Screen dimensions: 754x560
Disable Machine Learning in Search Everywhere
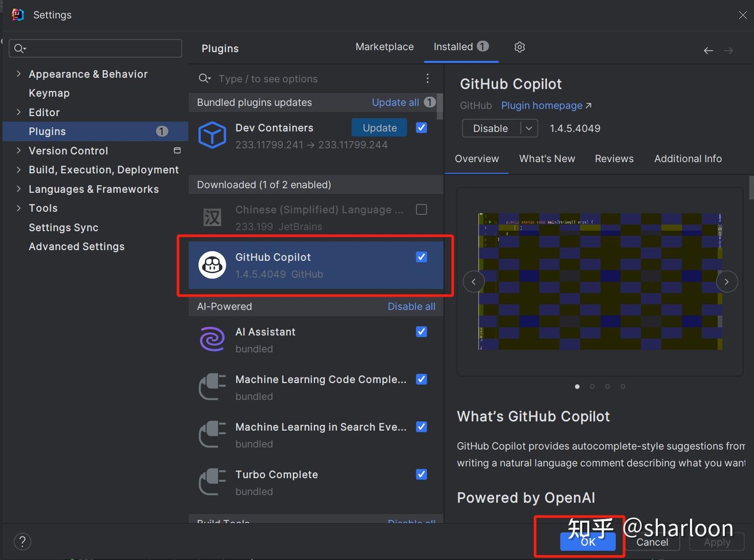(x=422, y=427)
